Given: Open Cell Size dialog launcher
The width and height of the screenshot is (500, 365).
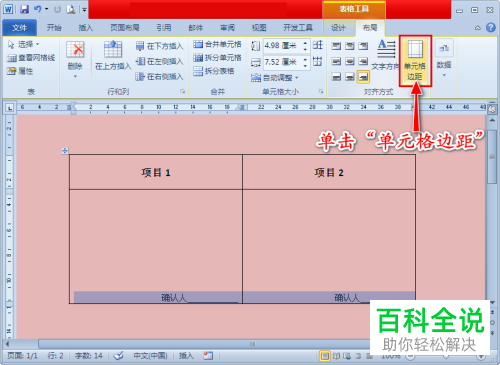Looking at the screenshot, I should point(321,91).
